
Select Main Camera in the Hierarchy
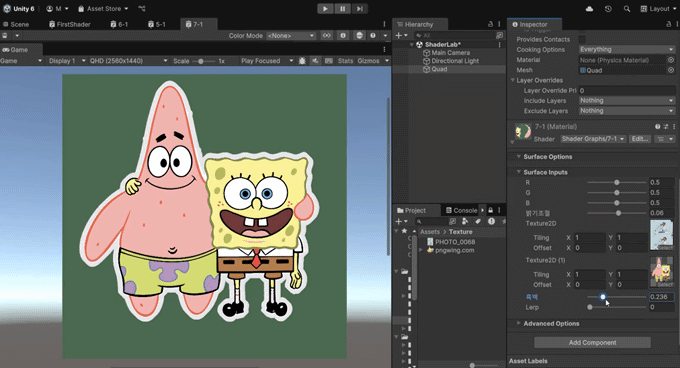450,52
